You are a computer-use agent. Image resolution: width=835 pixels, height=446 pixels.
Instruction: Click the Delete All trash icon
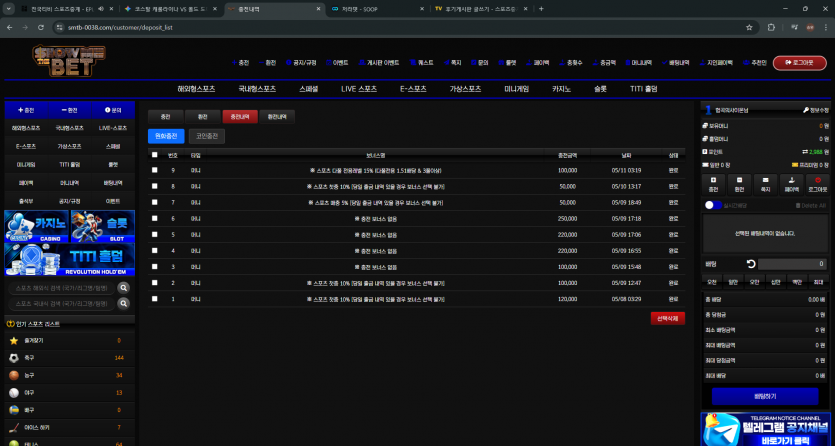tap(798, 205)
